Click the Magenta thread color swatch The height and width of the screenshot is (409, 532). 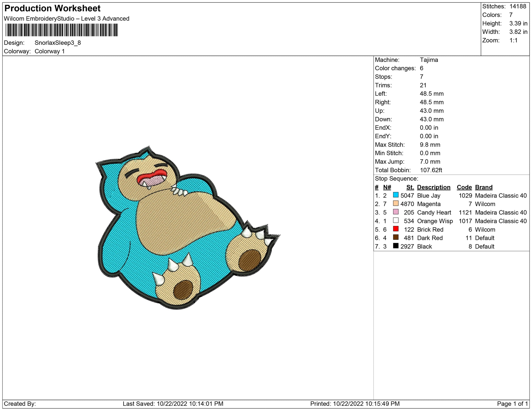pos(396,204)
